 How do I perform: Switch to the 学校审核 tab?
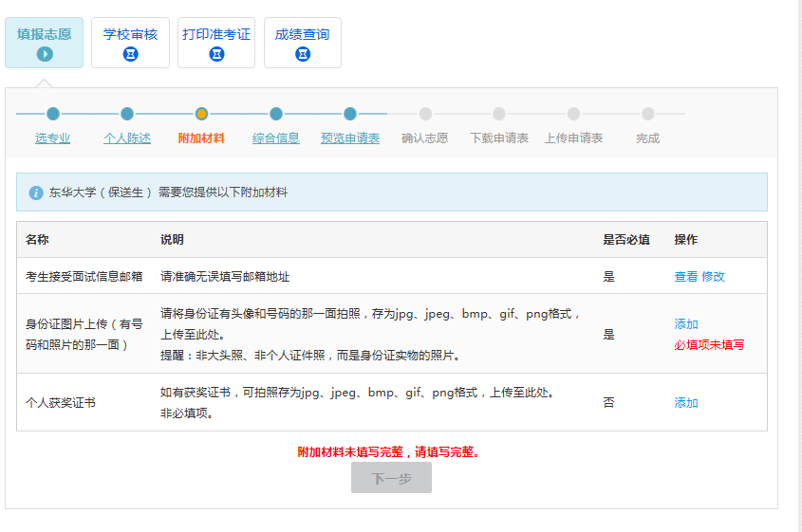[x=130, y=35]
